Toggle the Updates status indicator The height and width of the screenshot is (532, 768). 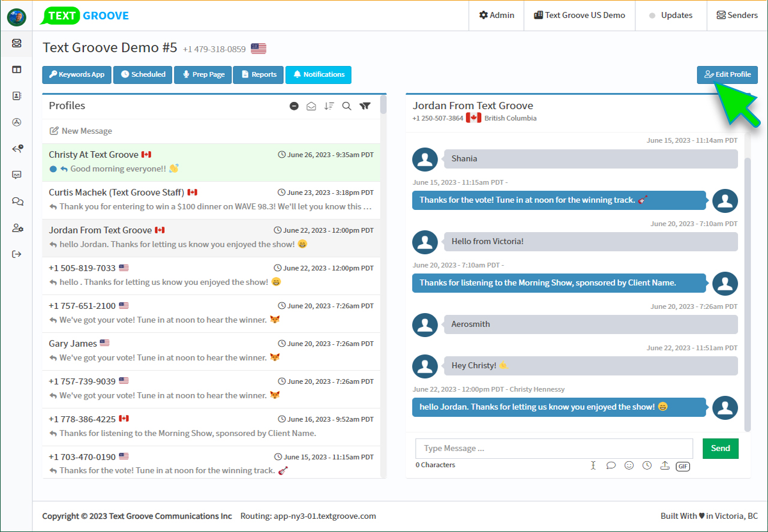[x=670, y=16]
